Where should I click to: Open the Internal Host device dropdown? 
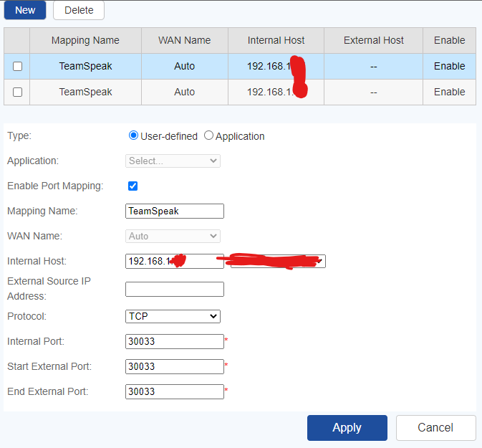click(x=278, y=261)
